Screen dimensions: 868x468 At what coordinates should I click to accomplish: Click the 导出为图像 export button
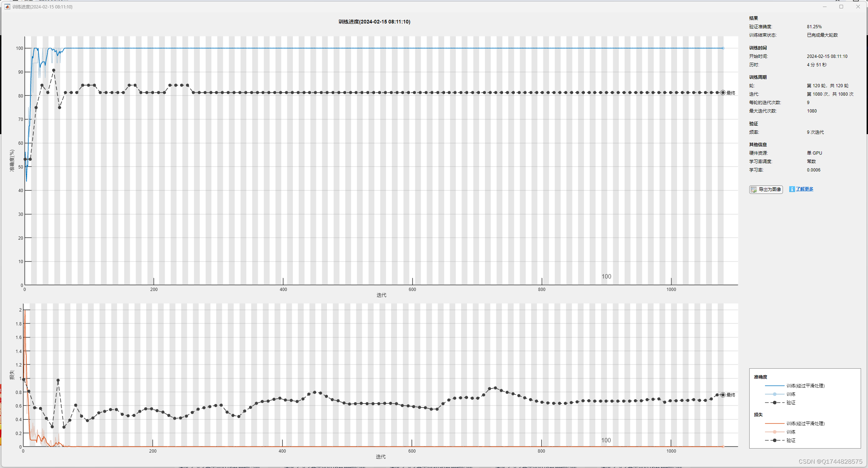click(x=766, y=189)
